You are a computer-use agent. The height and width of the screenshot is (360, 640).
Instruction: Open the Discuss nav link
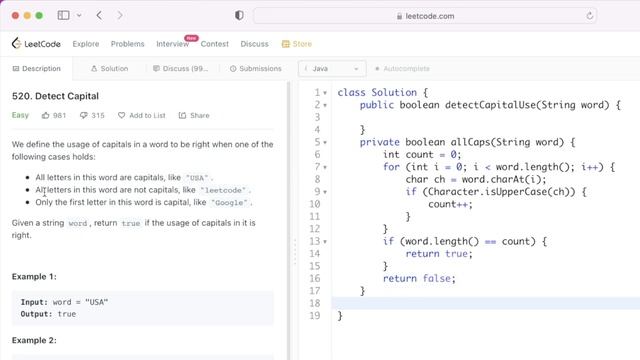pos(254,44)
